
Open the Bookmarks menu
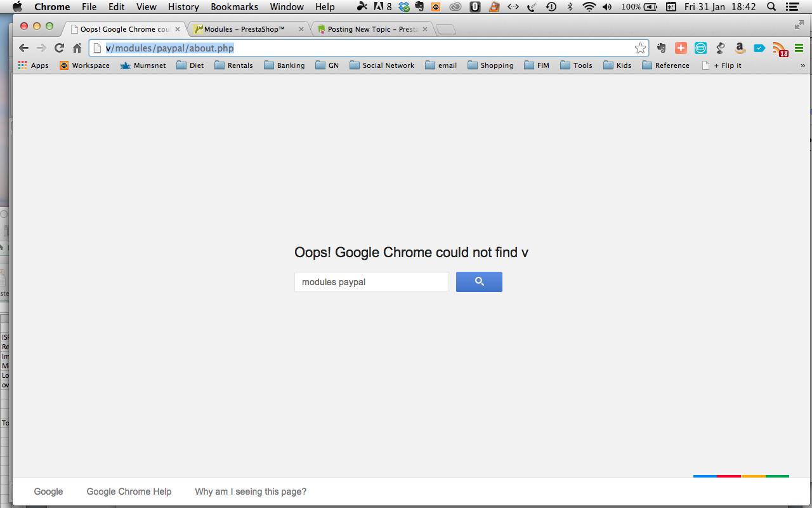point(235,7)
